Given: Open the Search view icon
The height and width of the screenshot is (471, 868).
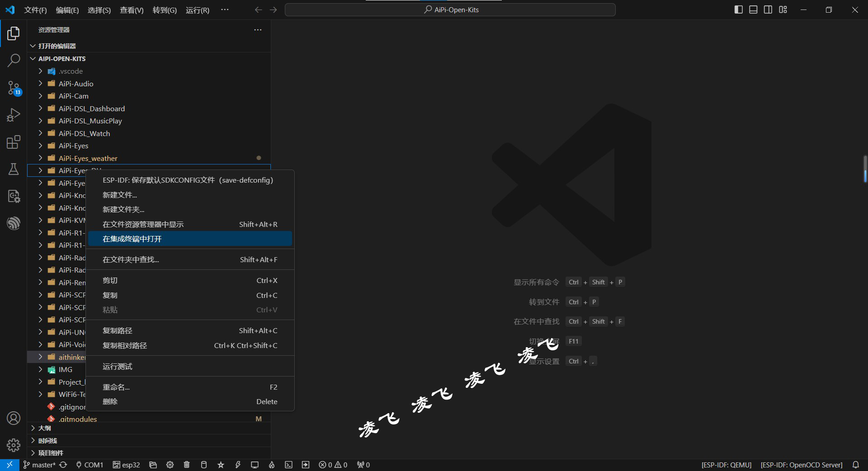Looking at the screenshot, I should (x=14, y=60).
